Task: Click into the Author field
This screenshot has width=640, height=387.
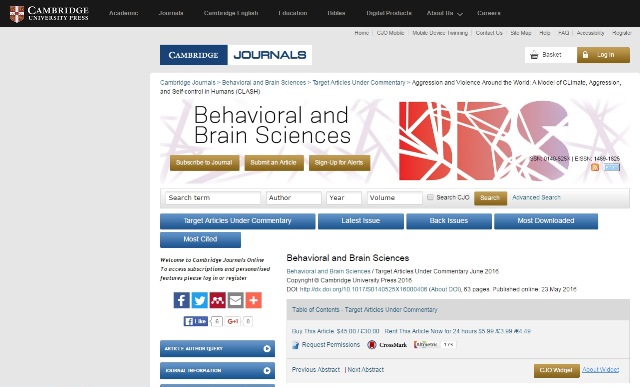Action: 293,198
